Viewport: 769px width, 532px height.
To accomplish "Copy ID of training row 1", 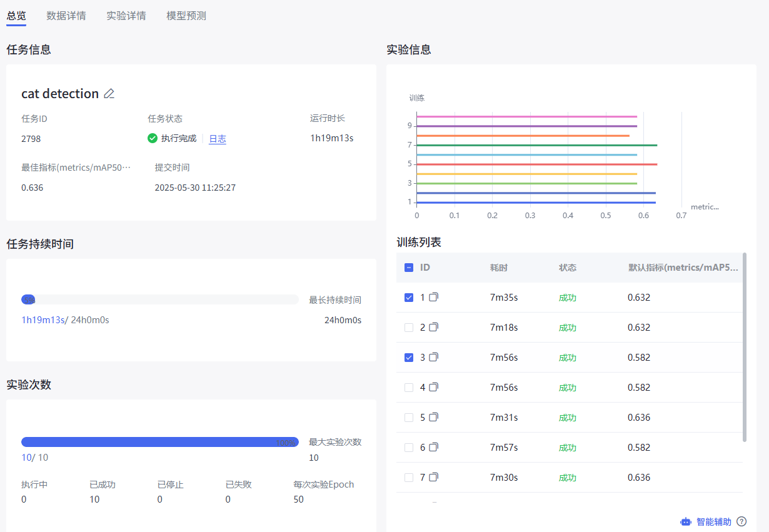I will [433, 297].
